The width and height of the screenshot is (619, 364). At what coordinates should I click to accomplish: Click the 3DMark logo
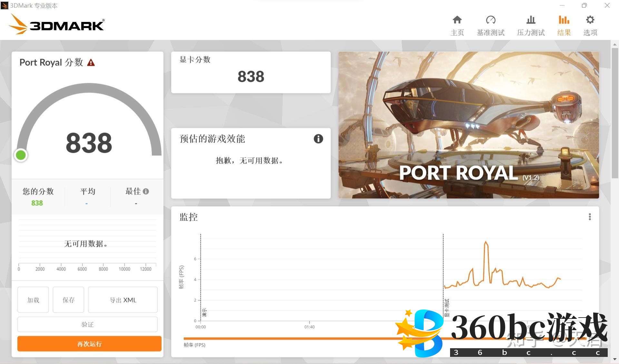(56, 25)
